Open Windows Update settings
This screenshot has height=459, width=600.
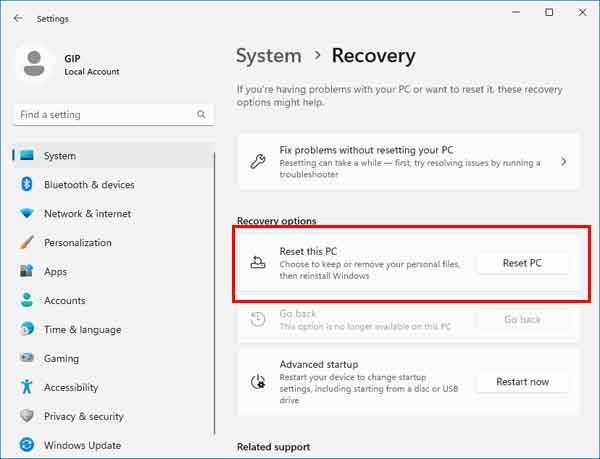113,445
